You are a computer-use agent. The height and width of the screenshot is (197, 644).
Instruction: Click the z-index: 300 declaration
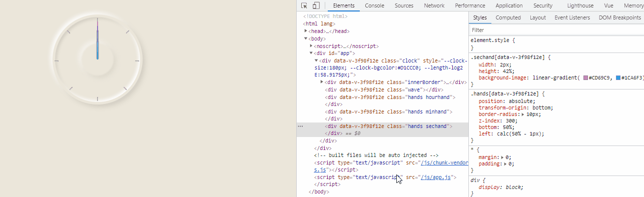click(498, 120)
